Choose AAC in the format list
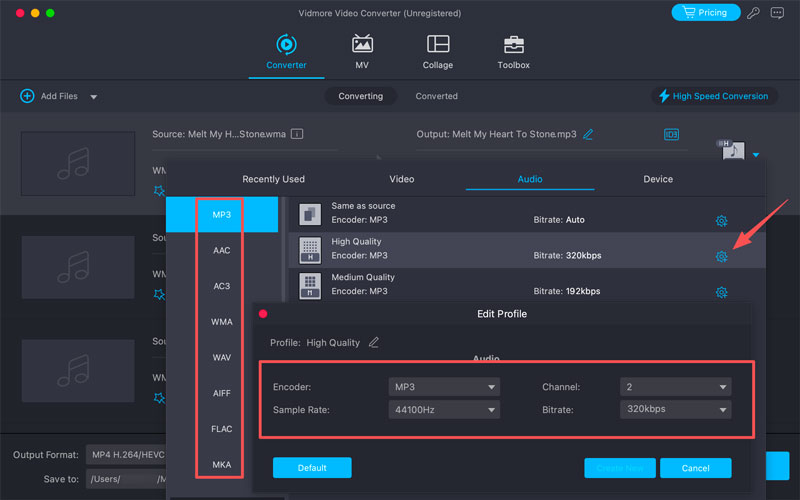 click(221, 251)
